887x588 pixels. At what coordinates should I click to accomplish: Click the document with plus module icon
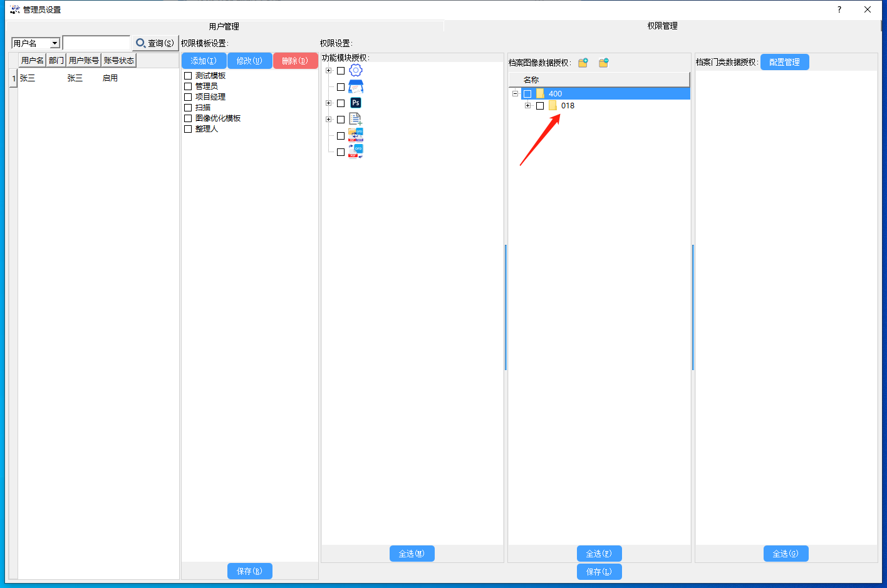point(356,119)
